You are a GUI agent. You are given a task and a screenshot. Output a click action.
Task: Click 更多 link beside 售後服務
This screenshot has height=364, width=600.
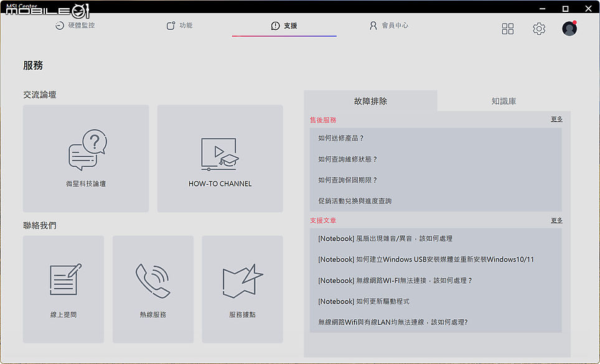coord(557,119)
